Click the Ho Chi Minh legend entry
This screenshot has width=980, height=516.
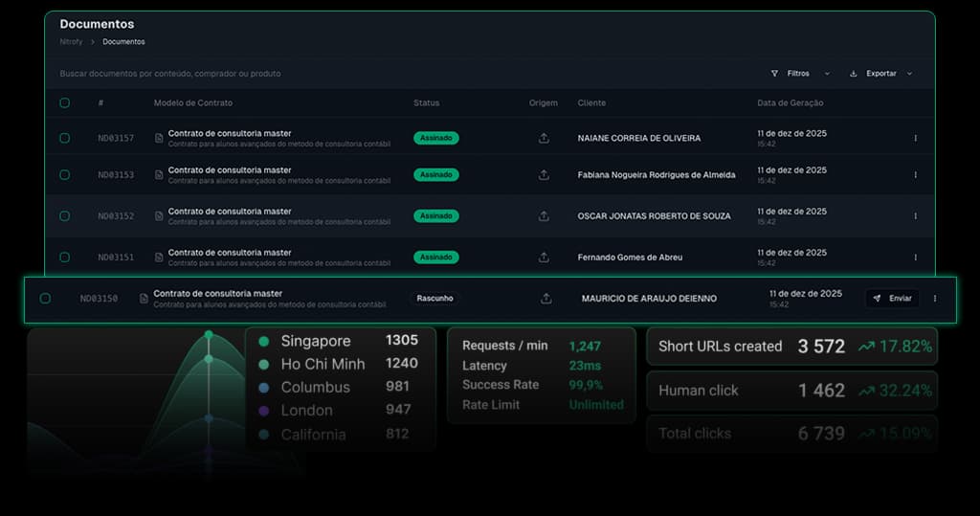tap(338, 364)
